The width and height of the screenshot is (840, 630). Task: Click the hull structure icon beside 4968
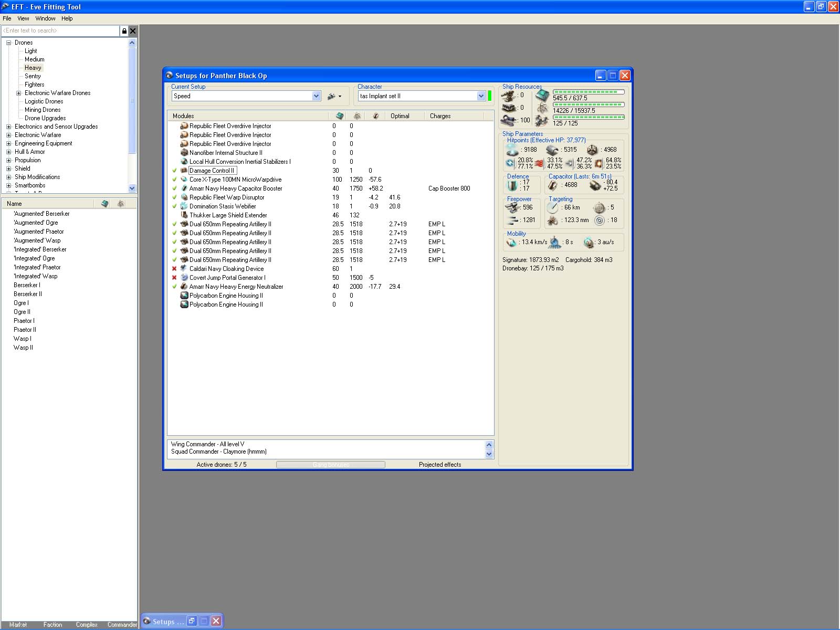tap(592, 150)
